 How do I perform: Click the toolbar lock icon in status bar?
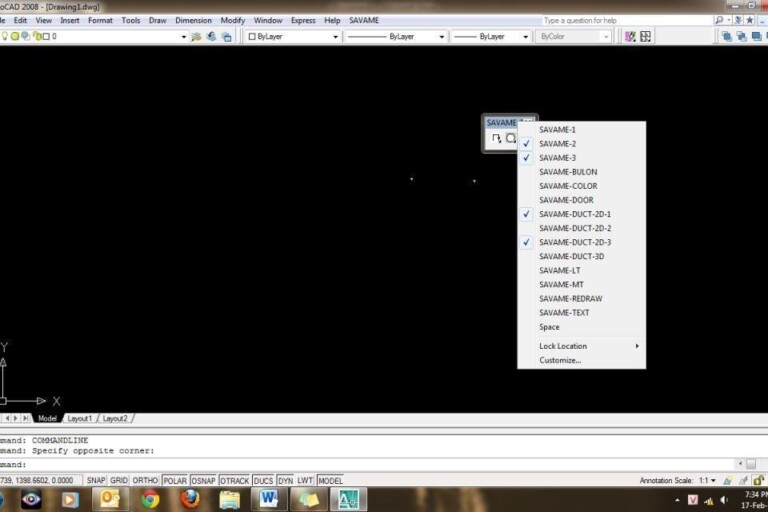[x=758, y=481]
